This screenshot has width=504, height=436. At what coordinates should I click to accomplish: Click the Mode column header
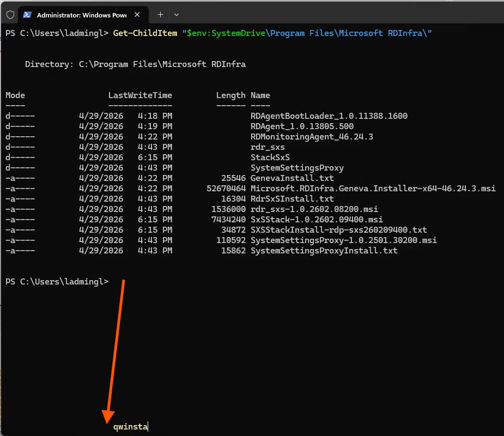click(x=15, y=95)
